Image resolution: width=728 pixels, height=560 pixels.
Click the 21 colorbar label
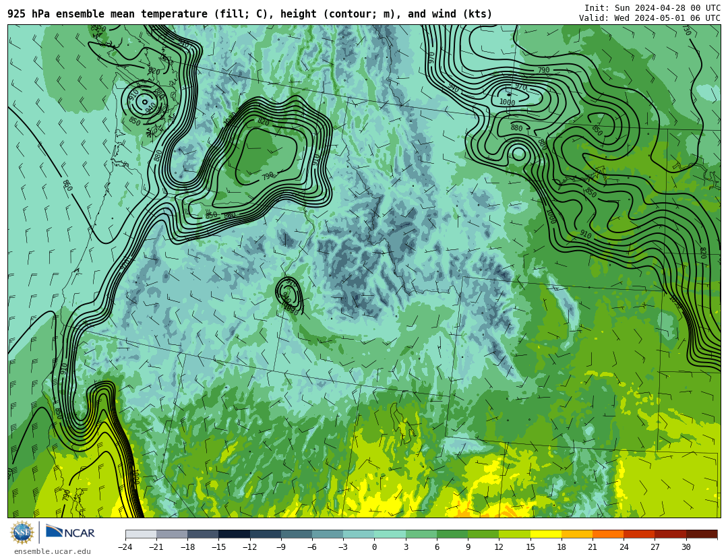(593, 547)
